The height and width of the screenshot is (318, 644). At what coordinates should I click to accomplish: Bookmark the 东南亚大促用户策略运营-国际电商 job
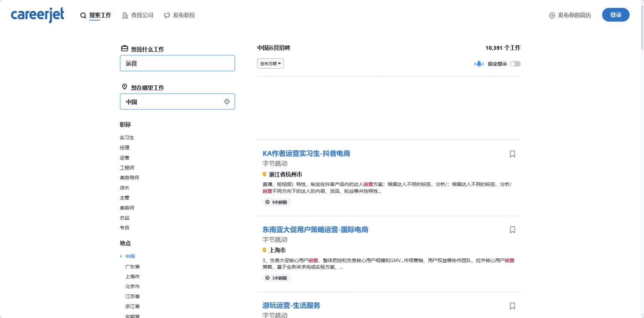coord(512,230)
